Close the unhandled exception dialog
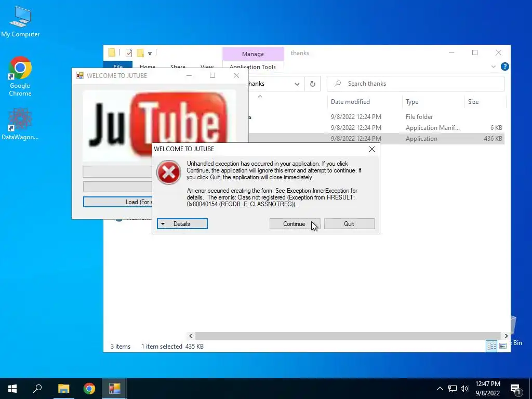Image resolution: width=532 pixels, height=399 pixels. tap(372, 149)
